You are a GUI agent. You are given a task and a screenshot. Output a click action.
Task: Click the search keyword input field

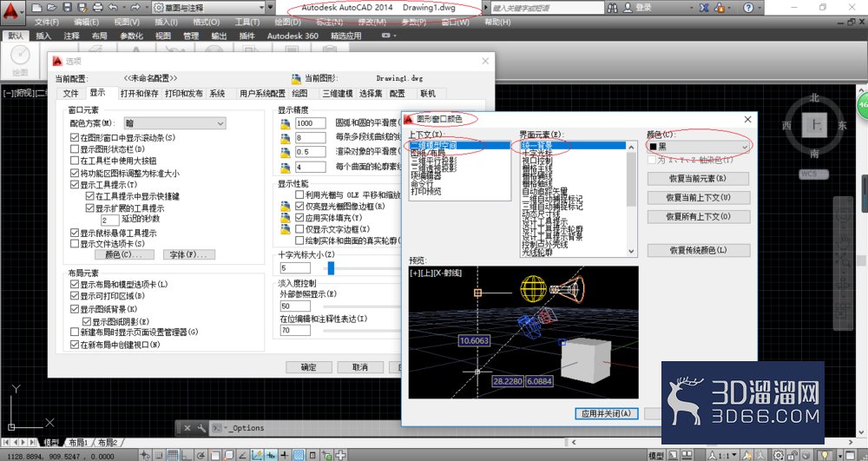[x=546, y=8]
